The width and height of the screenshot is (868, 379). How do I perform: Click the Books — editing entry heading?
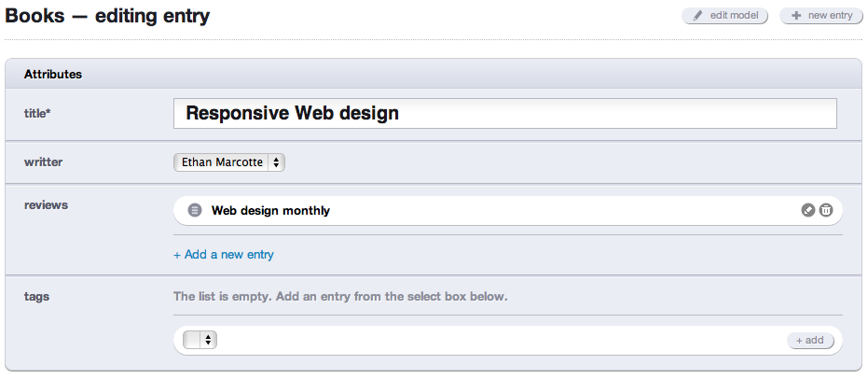point(108,16)
